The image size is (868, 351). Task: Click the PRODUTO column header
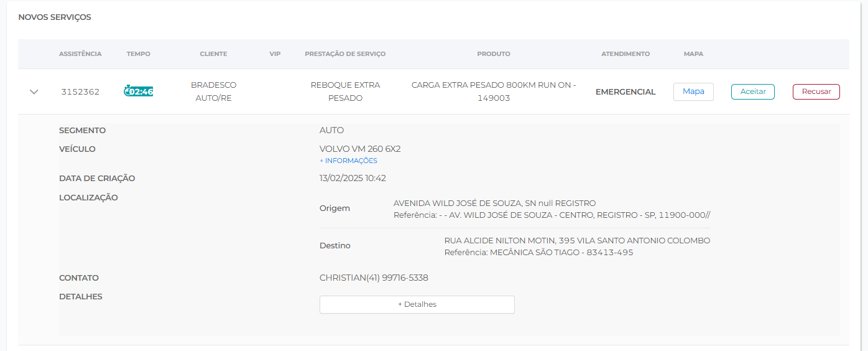494,54
